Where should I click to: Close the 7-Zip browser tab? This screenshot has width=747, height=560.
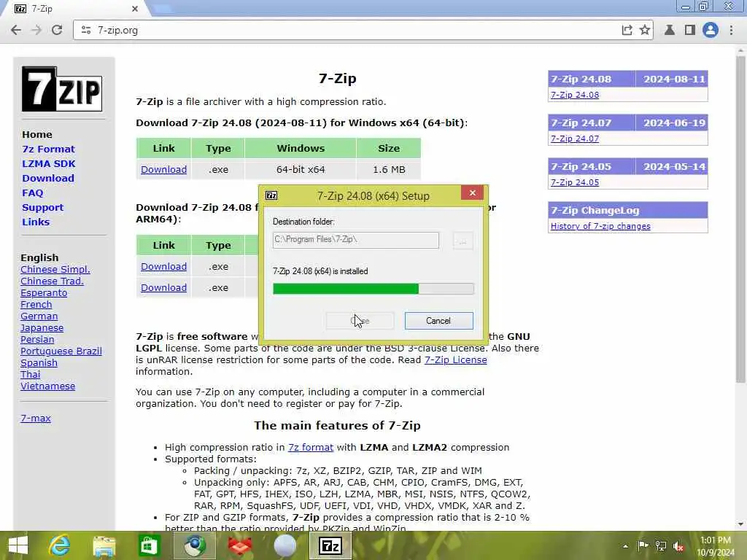coord(135,9)
